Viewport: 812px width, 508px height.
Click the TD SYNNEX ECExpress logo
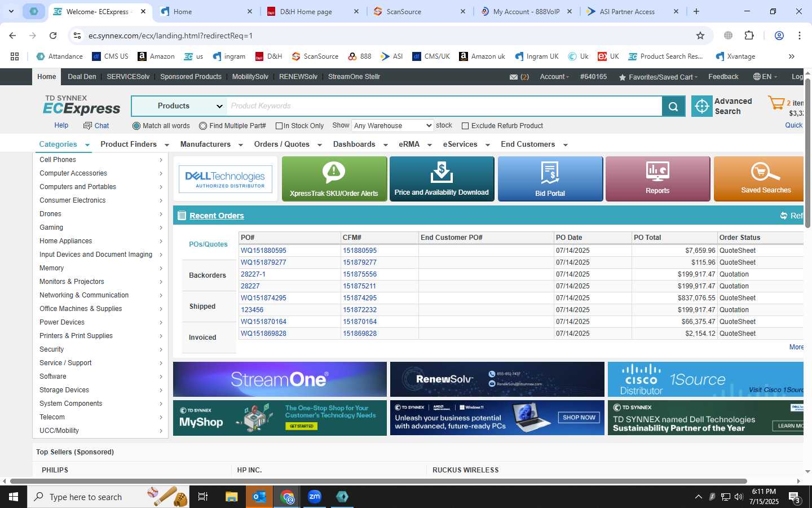point(82,105)
